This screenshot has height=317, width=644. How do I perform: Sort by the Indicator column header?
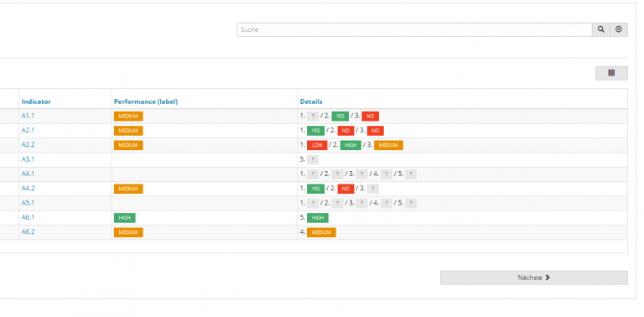36,101
